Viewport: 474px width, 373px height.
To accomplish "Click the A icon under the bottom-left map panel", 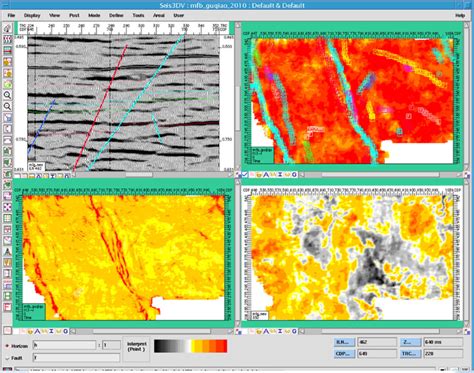I will 37,331.
